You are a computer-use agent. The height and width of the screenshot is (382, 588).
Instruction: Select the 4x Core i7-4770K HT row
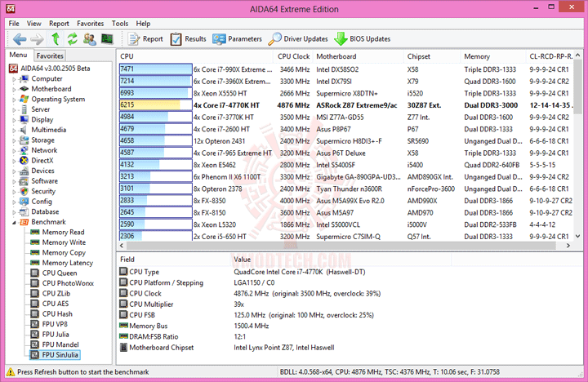(345, 105)
